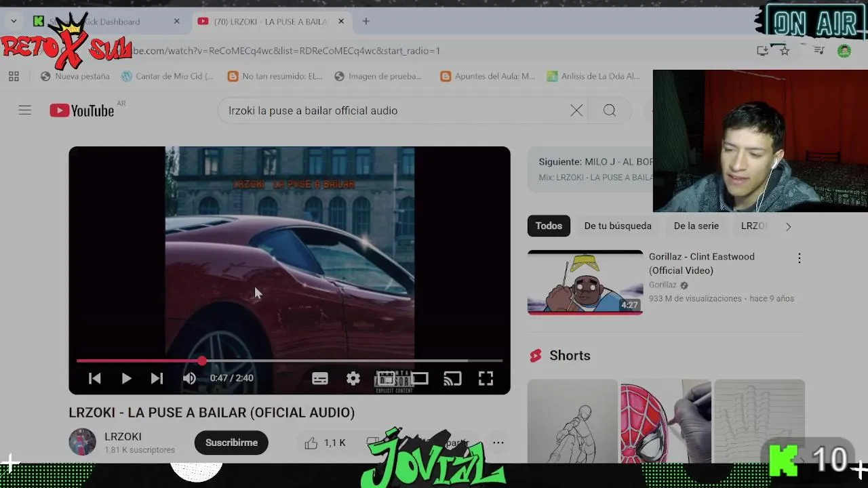This screenshot has height=488, width=868.
Task: Open the Siguiente MILO J mix panel
Action: point(591,169)
